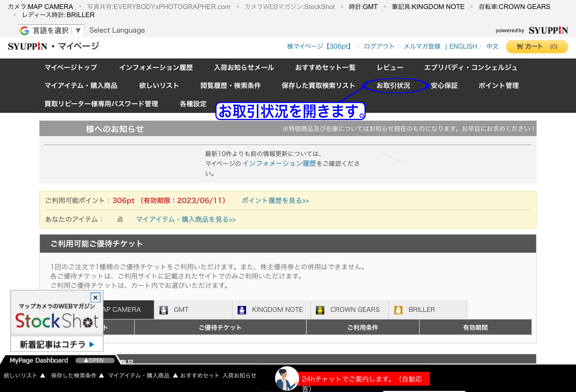
Task: Expand マイアイテム・購入商品 in bottom bar
Action: point(143,375)
